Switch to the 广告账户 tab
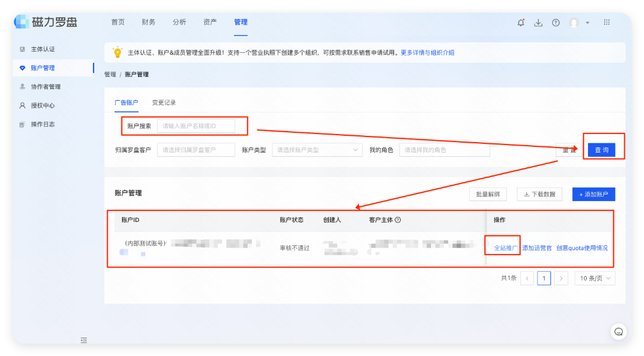This screenshot has width=644, height=356. pos(126,103)
